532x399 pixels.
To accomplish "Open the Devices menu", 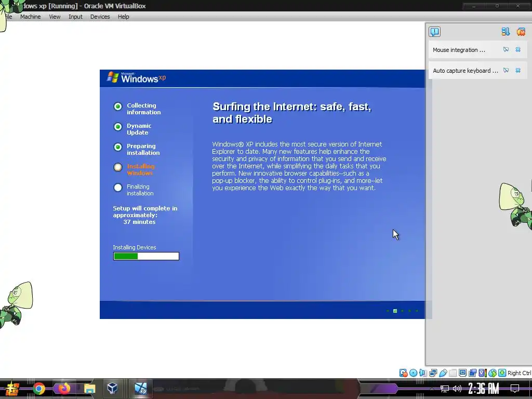I will pos(100,17).
